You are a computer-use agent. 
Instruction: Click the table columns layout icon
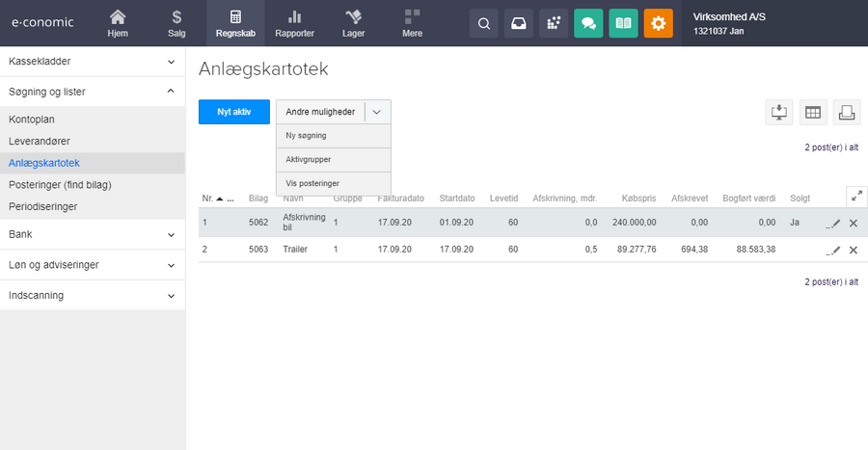pyautogui.click(x=813, y=112)
